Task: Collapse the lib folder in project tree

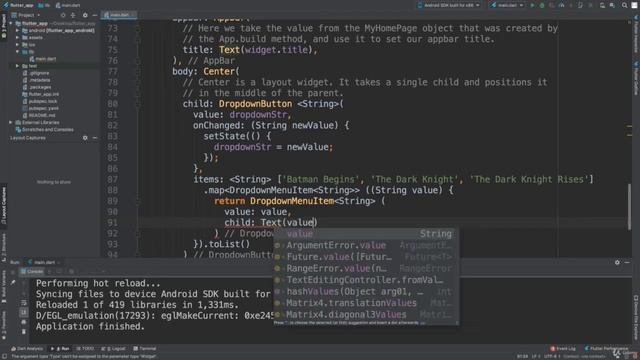Action: point(18,52)
